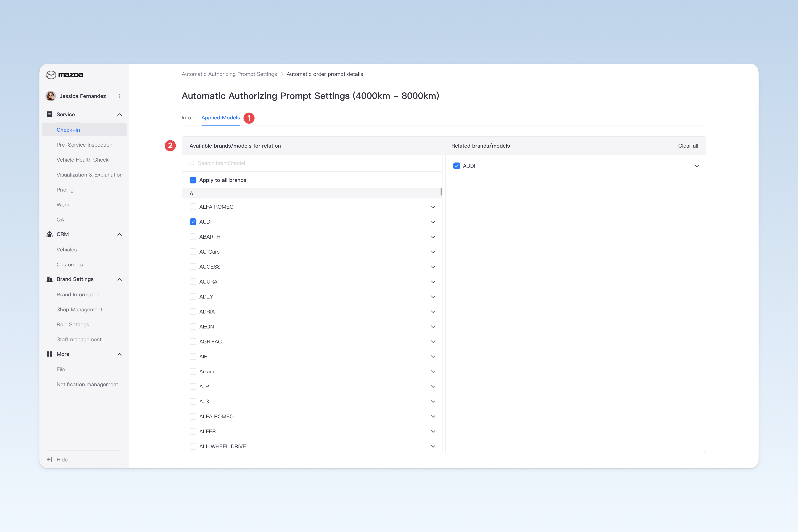Click the Brand Settings building icon
This screenshot has width=798, height=532.
tap(49, 279)
